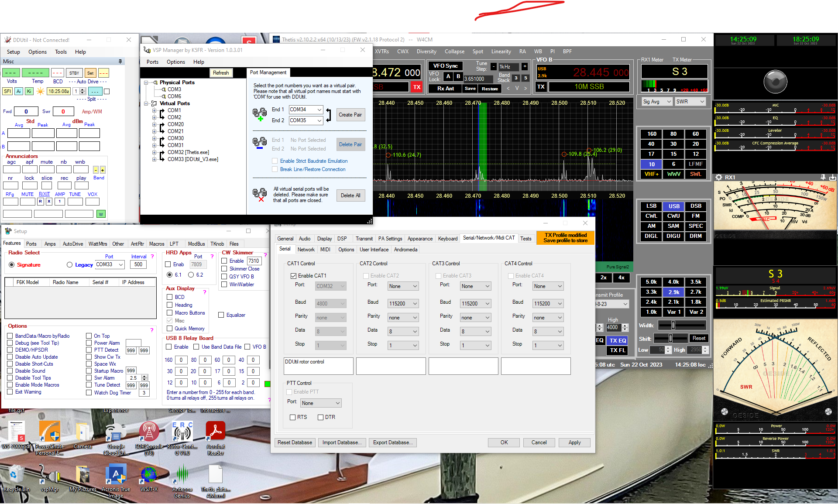Open the Sig Avg meter dropdown
Viewport: 838px width, 504px height.
coord(656,102)
